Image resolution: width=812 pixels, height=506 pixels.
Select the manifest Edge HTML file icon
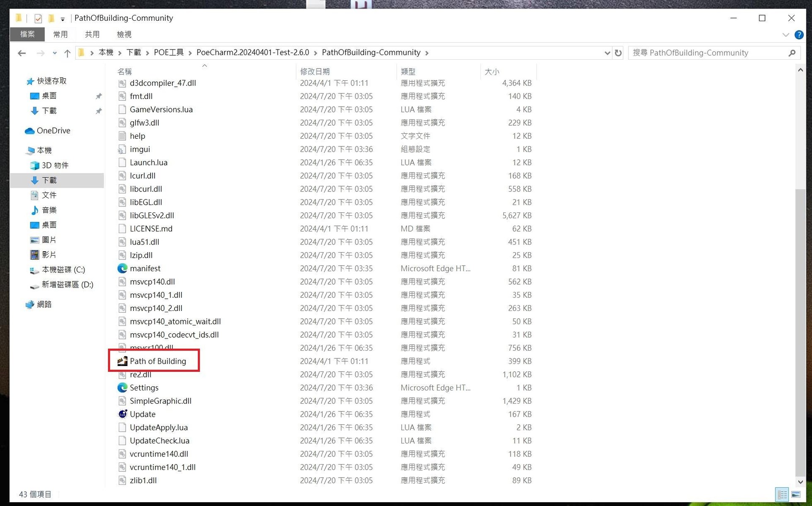coord(122,268)
